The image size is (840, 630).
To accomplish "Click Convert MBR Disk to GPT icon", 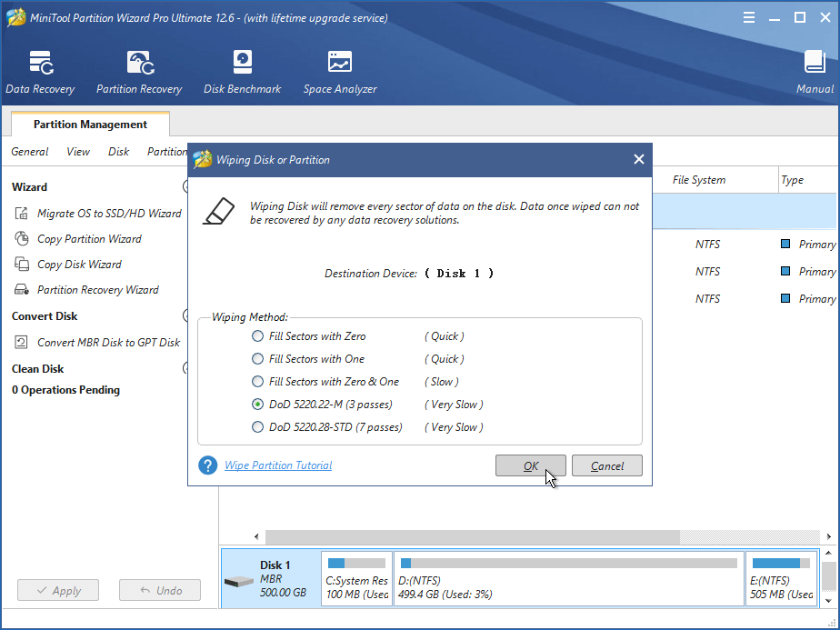I will pos(22,343).
